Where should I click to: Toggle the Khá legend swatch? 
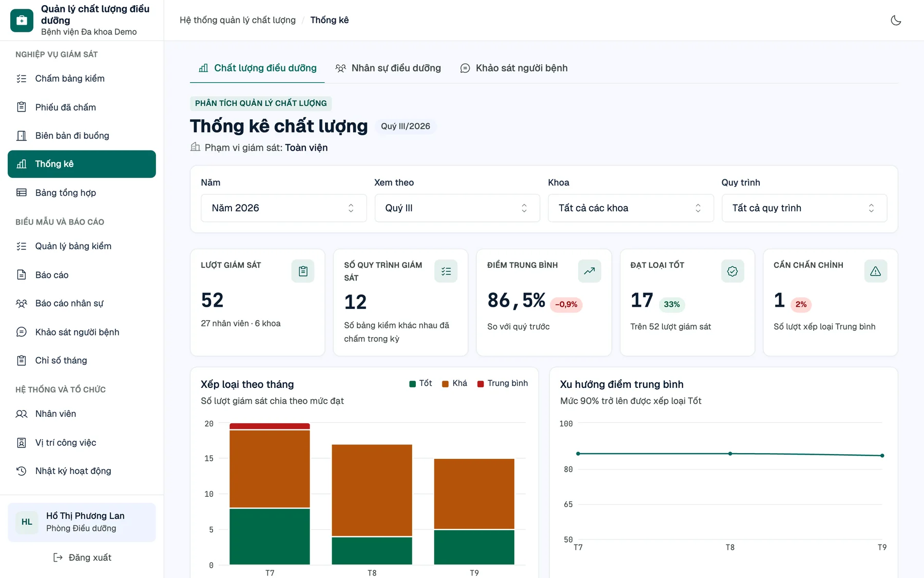[446, 384]
